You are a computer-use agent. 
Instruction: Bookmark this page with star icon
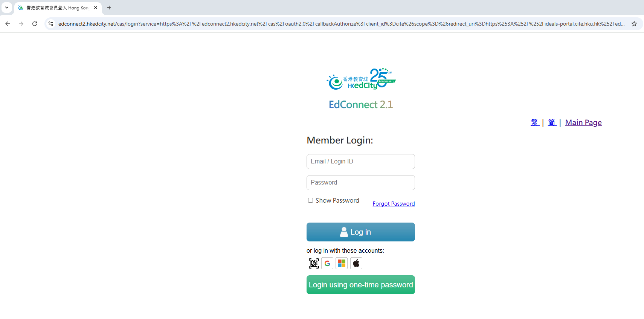click(x=634, y=24)
